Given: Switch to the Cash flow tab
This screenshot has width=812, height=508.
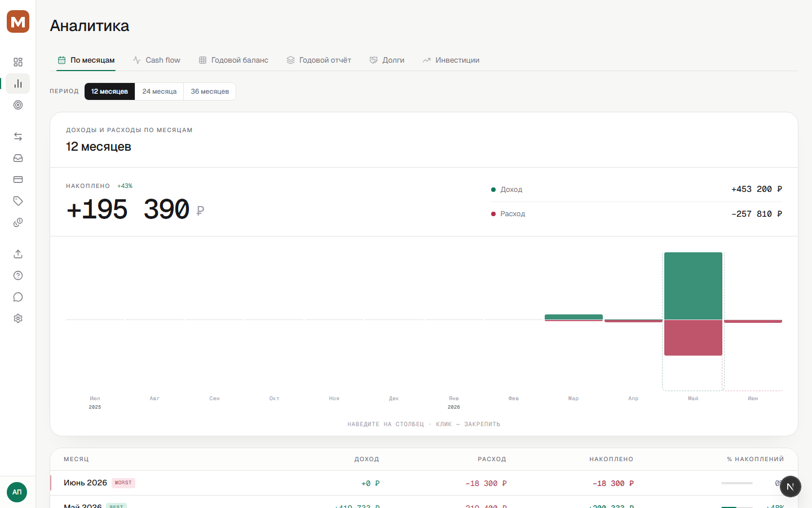Looking at the screenshot, I should pyautogui.click(x=157, y=60).
